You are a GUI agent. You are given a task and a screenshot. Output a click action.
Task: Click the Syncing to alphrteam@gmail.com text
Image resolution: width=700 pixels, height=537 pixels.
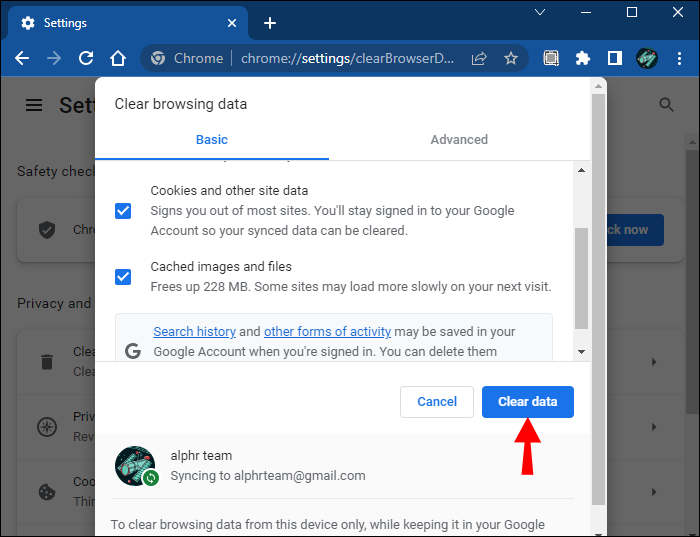[268, 476]
